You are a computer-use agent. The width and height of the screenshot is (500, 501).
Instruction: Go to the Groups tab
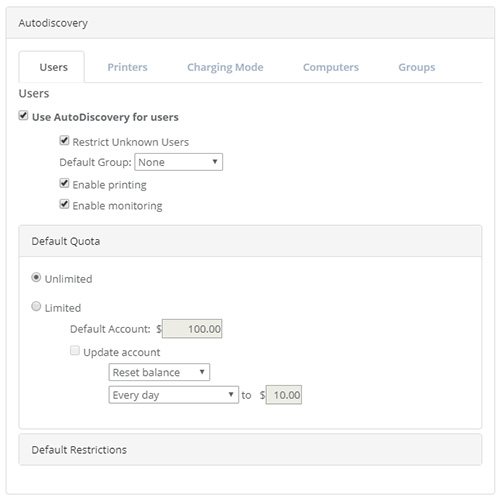(417, 67)
